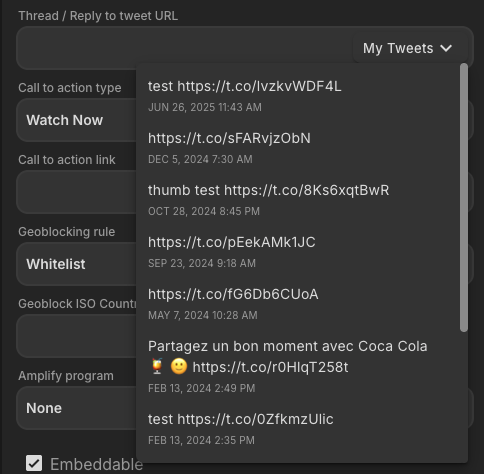The height and width of the screenshot is (474, 484).
Task: Click the Call to action link field
Action: [77, 192]
